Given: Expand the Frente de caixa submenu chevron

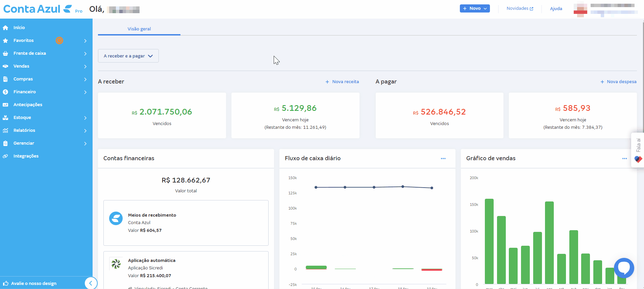Looking at the screenshot, I should [x=85, y=54].
